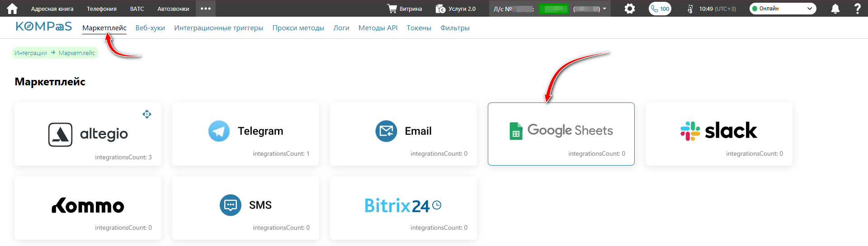This screenshot has height=246, width=868.
Task: Click Маркетплейс breadcrumb link
Action: pyautogui.click(x=77, y=53)
